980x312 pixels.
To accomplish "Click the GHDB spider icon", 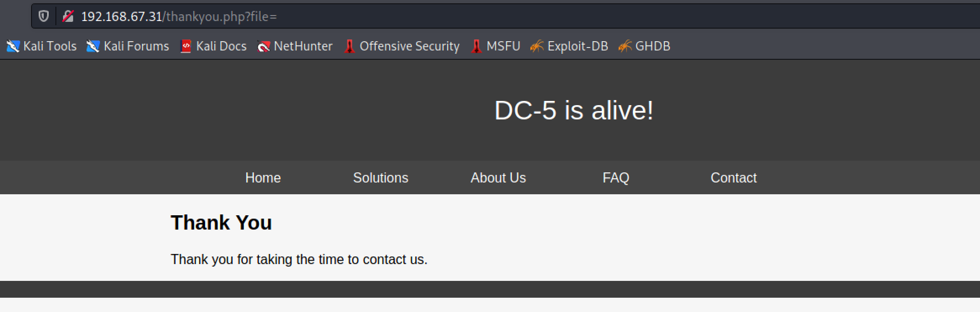I will 625,46.
